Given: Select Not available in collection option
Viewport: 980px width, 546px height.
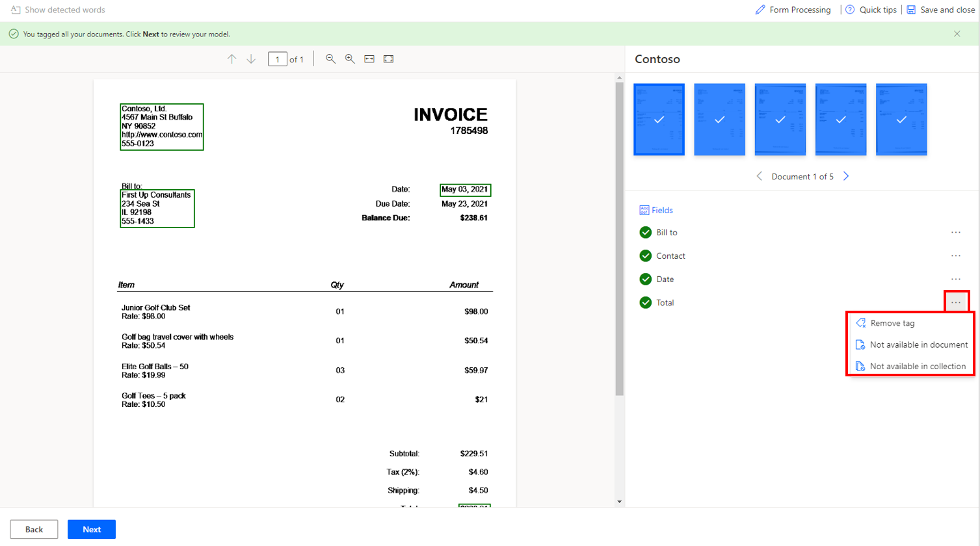Looking at the screenshot, I should click(x=917, y=366).
